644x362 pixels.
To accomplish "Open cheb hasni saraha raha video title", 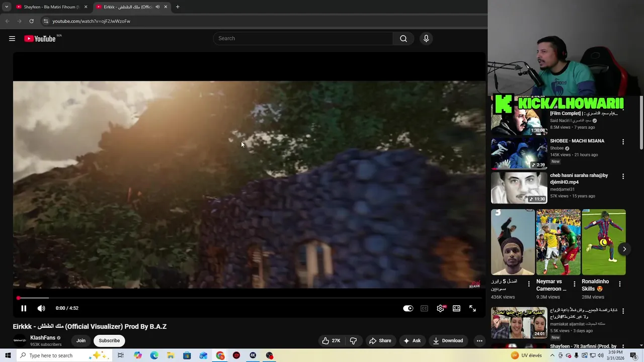I will tap(579, 178).
